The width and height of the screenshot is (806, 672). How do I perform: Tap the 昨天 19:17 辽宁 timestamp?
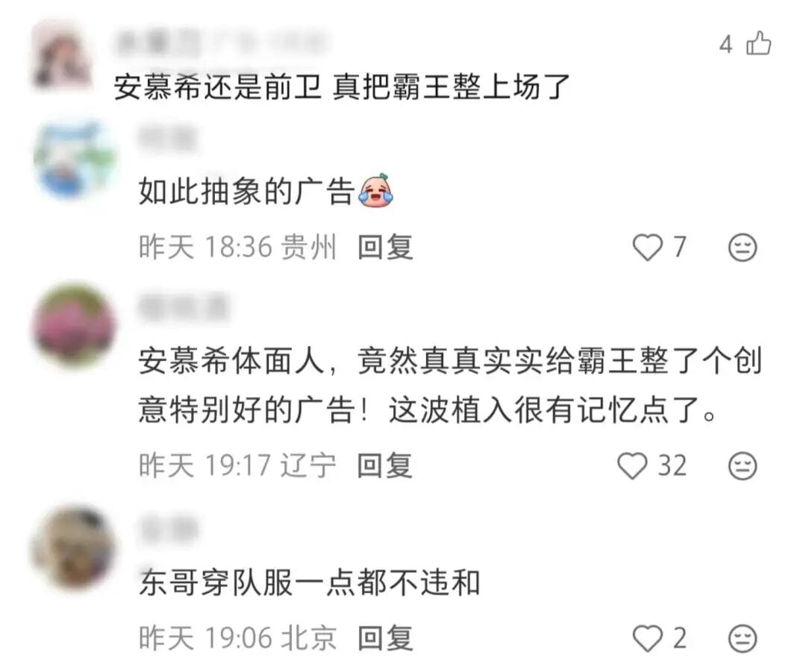tap(237, 465)
